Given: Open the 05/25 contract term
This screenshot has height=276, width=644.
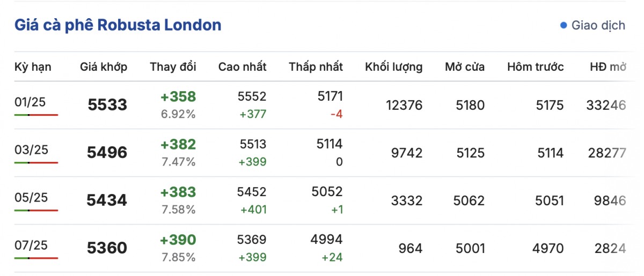Looking at the screenshot, I should 31,197.
